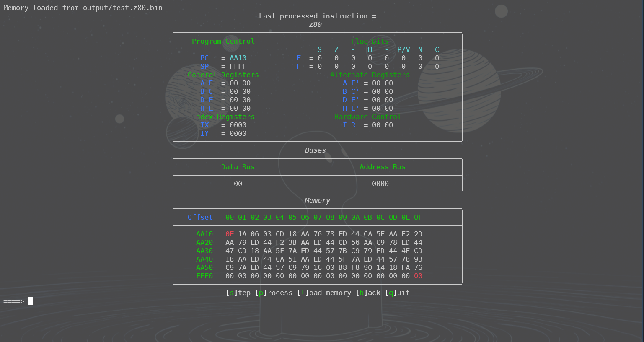Select the [s]tep command option

tap(238, 293)
